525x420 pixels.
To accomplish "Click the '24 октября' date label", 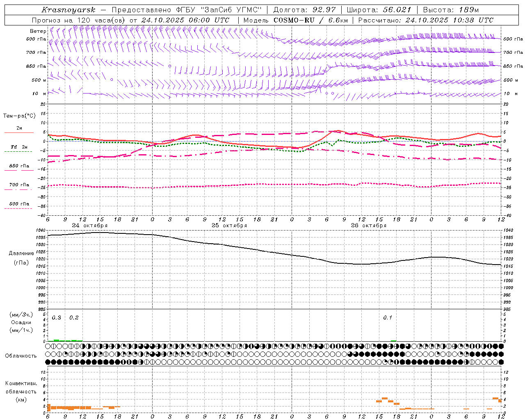I will click(90, 226).
